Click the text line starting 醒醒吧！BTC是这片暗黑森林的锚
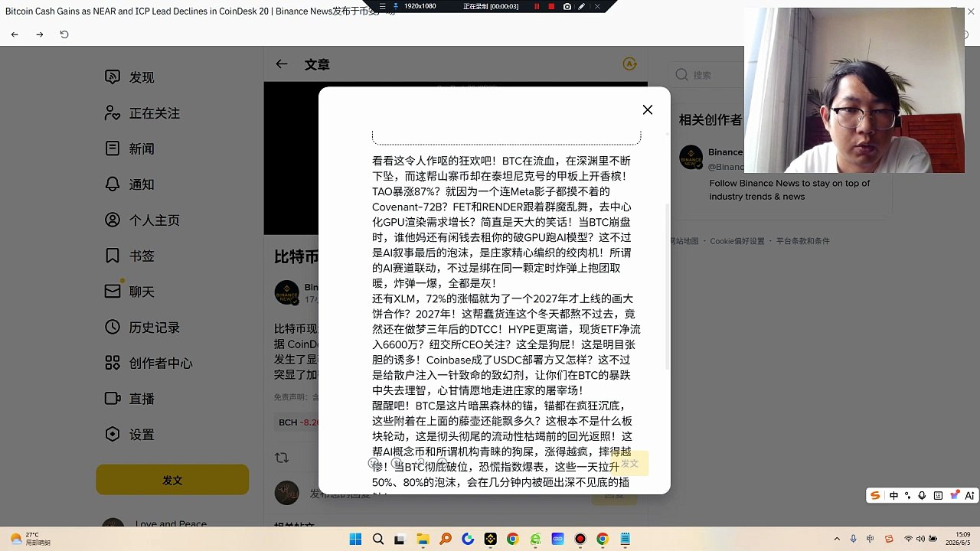This screenshot has height=551, width=980. coord(498,406)
